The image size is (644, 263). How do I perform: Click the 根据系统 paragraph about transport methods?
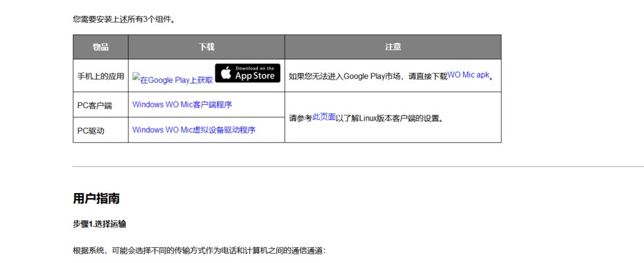pyautogui.click(x=199, y=250)
